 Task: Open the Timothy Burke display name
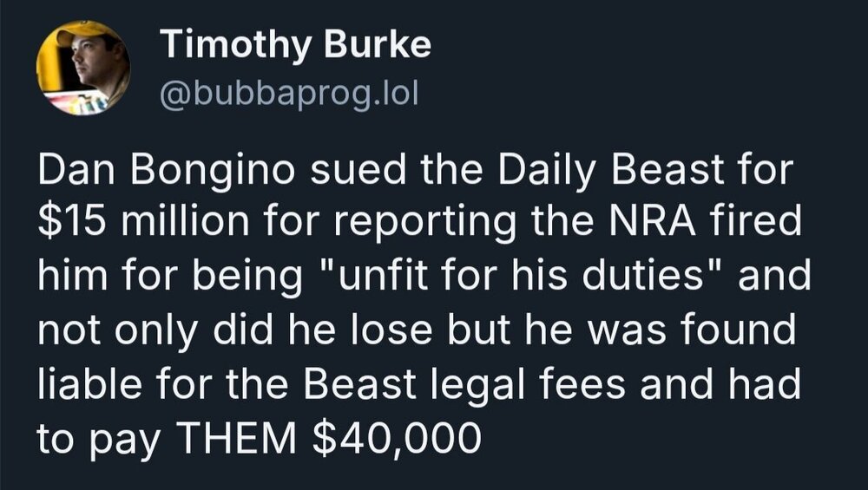[295, 45]
